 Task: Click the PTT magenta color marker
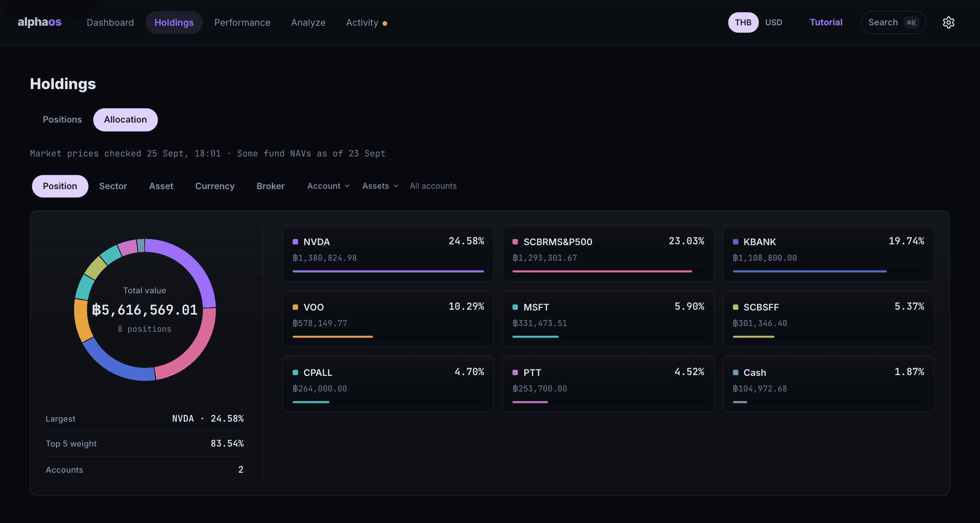tap(515, 373)
